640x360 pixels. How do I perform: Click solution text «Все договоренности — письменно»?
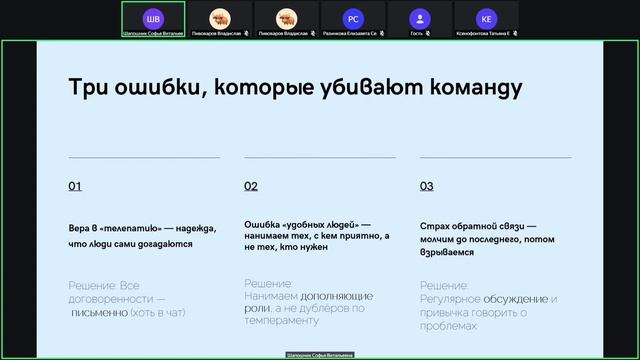[x=117, y=299]
